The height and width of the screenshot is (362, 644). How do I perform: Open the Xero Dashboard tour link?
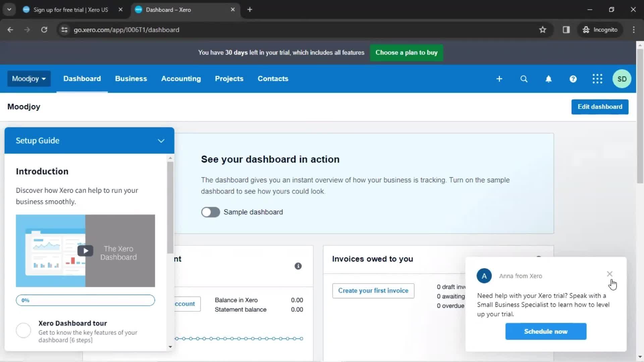tap(72, 323)
